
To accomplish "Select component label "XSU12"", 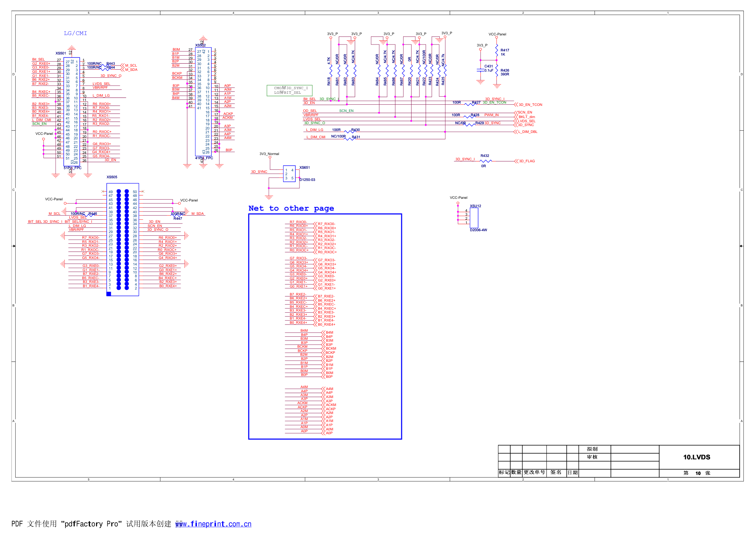I will point(475,206).
